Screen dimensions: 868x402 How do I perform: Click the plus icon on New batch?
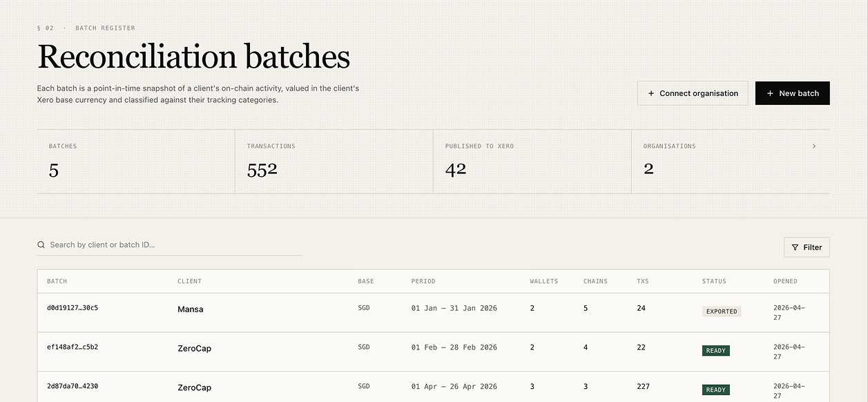tap(770, 93)
